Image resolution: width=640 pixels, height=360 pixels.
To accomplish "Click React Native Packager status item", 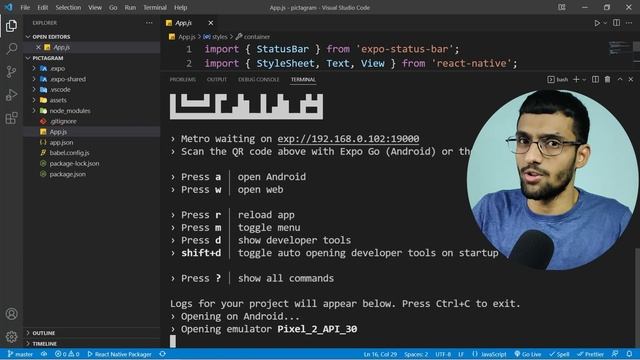I will 120,354.
